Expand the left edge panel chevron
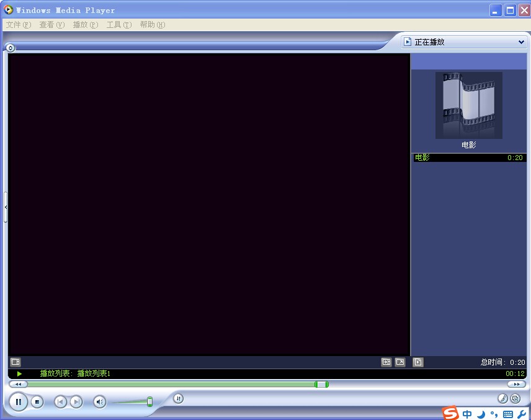531x420 pixels. point(6,207)
